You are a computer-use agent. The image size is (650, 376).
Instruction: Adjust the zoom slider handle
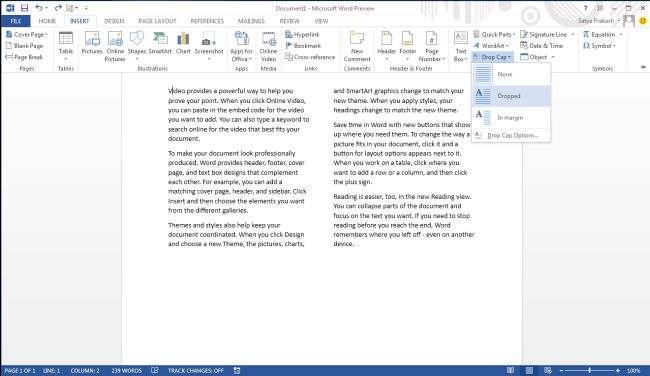589,371
